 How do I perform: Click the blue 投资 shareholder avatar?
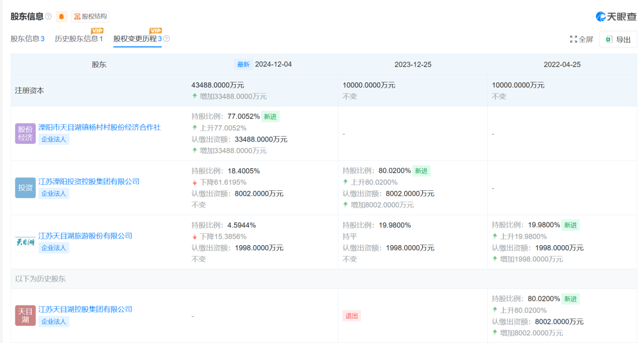click(26, 187)
